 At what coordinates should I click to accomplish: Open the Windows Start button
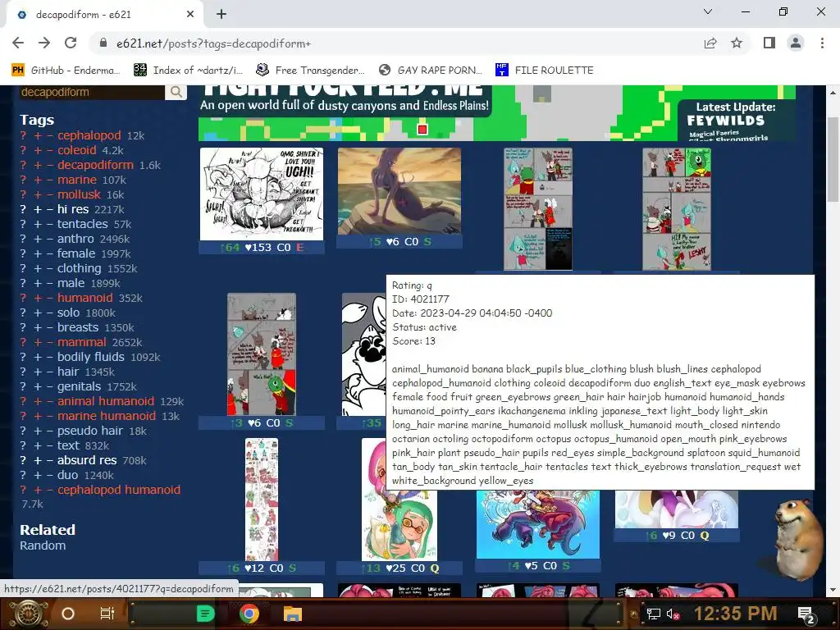click(x=29, y=614)
